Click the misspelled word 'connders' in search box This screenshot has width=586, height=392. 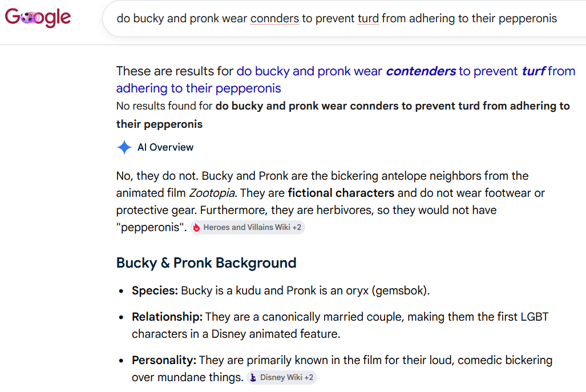(274, 18)
